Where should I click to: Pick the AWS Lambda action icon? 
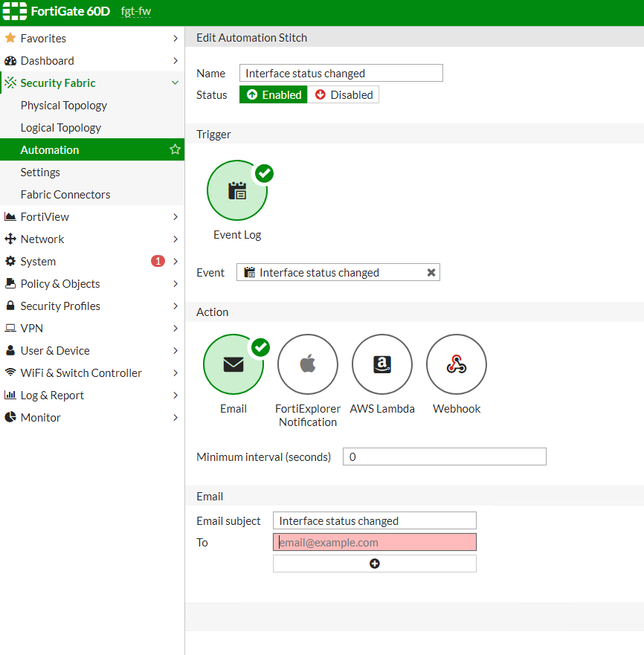coord(381,364)
